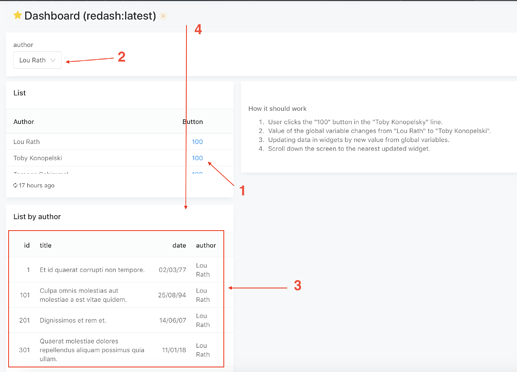
Task: Click the title Dignissimos et rem et.
Action: click(73, 320)
